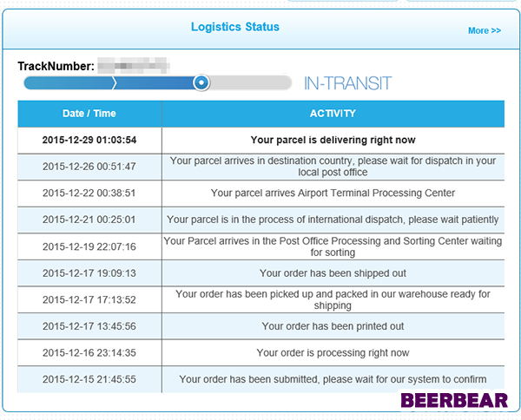Click the chevron arrow in progress bar
521x420 pixels.
[x=114, y=82]
